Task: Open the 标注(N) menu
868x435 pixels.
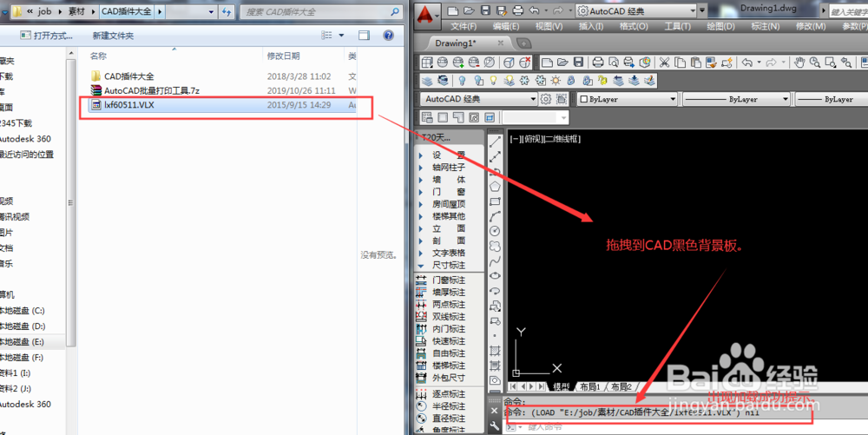Action: coord(765,26)
